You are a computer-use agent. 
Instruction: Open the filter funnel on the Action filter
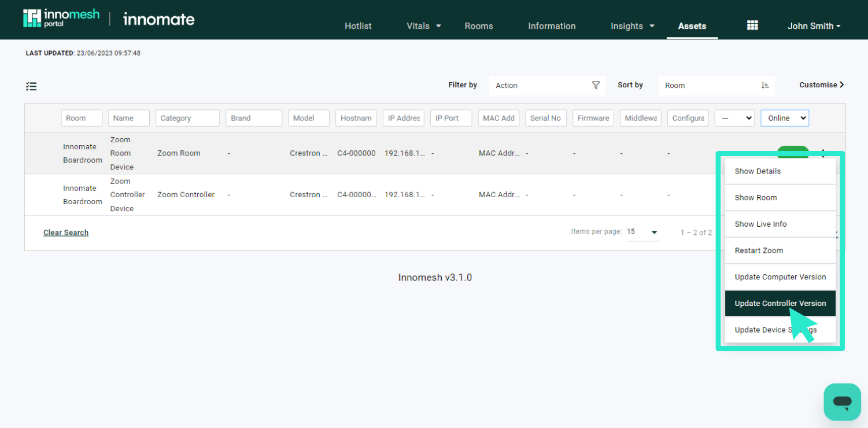tap(596, 85)
